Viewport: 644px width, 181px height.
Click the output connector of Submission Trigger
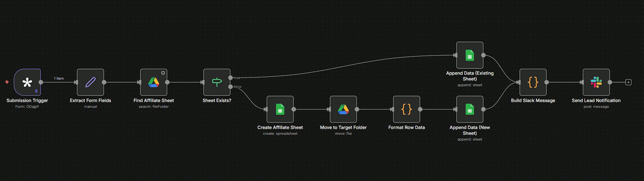click(x=41, y=82)
